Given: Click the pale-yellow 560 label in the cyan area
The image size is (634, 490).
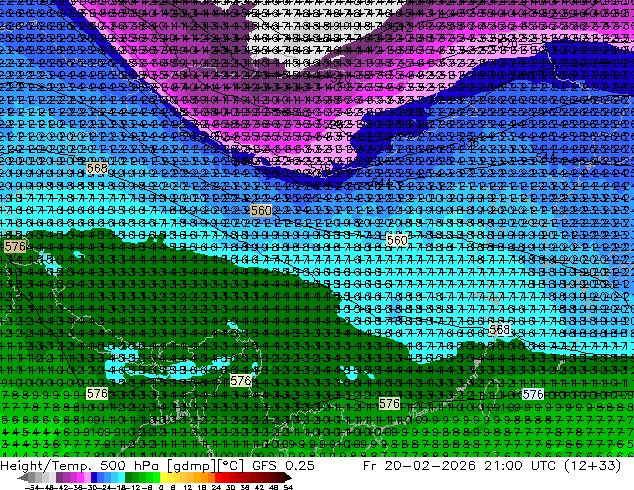Looking at the screenshot, I should [397, 240].
